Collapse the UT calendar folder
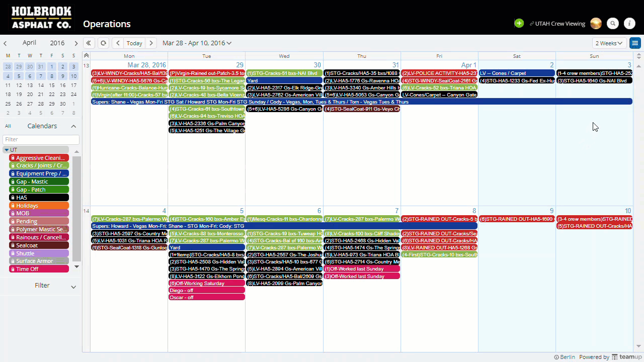 7,150
